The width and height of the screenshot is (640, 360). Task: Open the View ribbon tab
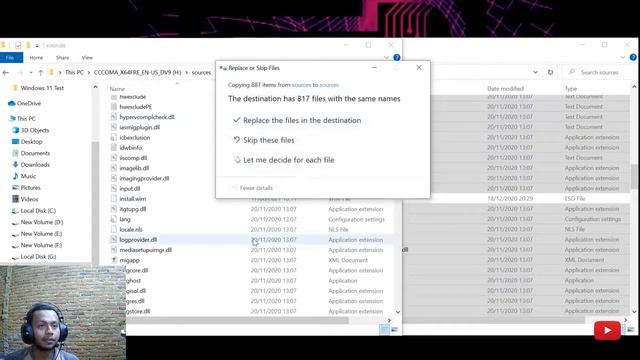pyautogui.click(x=87, y=58)
